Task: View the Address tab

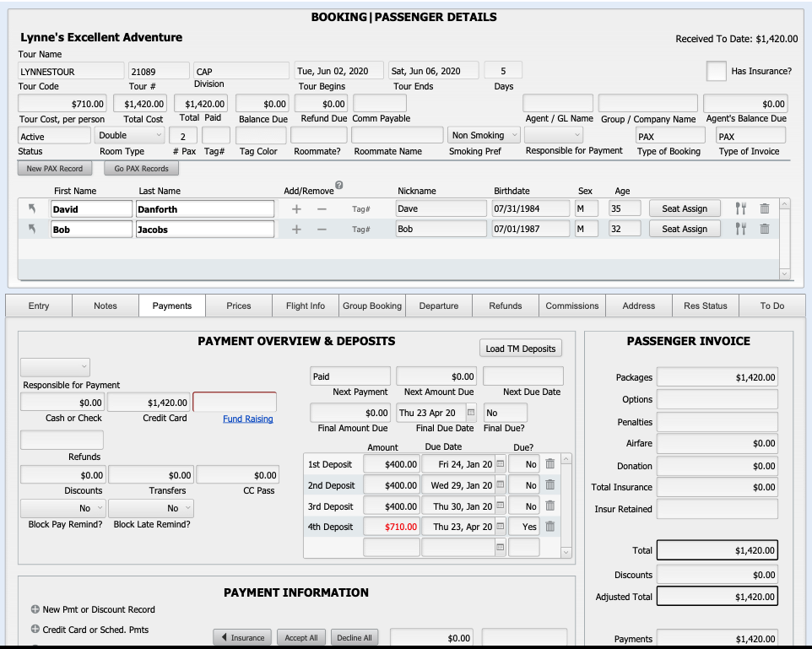Action: [x=639, y=306]
